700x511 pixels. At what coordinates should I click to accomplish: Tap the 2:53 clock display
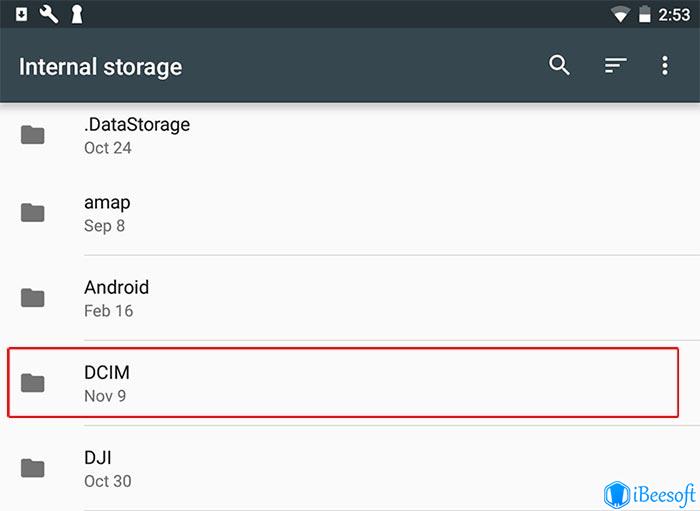point(674,15)
